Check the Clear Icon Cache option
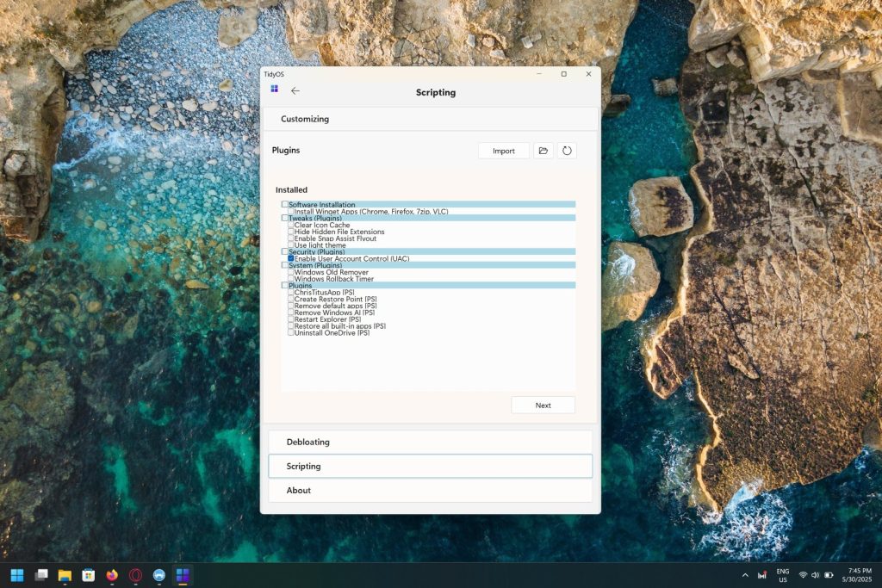Viewport: 882px width, 588px height. point(291,225)
